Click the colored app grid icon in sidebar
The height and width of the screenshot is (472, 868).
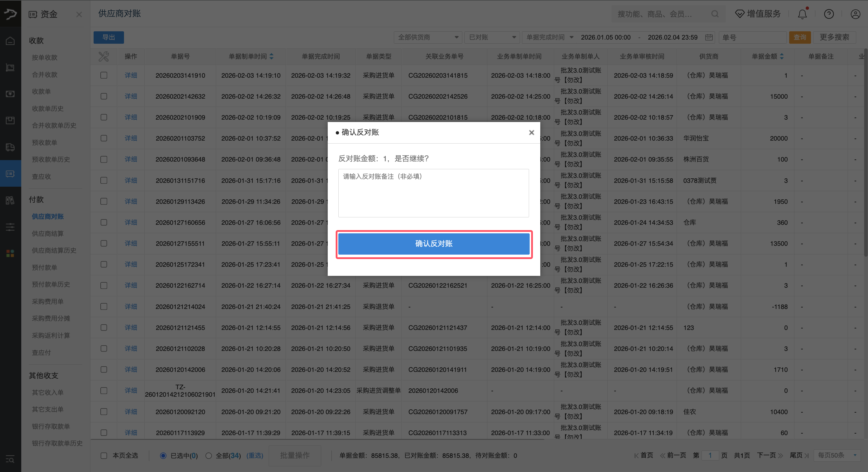pyautogui.click(x=10, y=253)
